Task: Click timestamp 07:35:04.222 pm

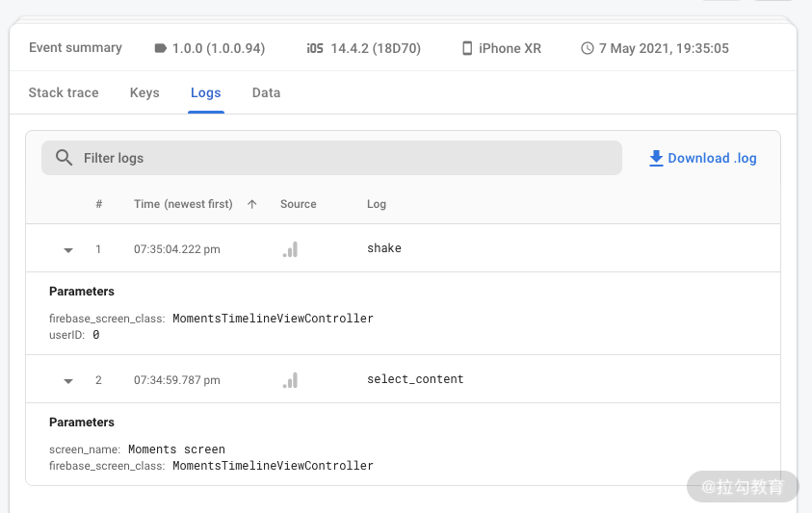Action: [176, 249]
